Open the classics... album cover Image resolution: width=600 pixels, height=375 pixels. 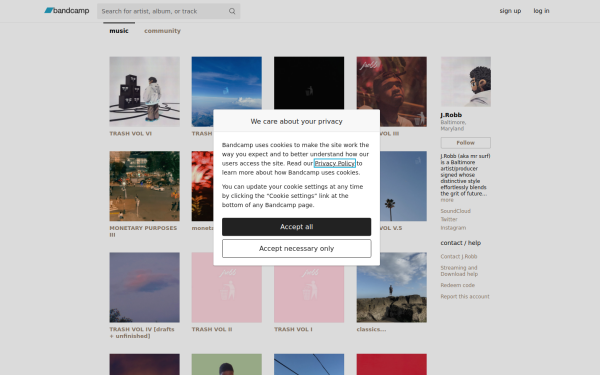[x=392, y=287]
